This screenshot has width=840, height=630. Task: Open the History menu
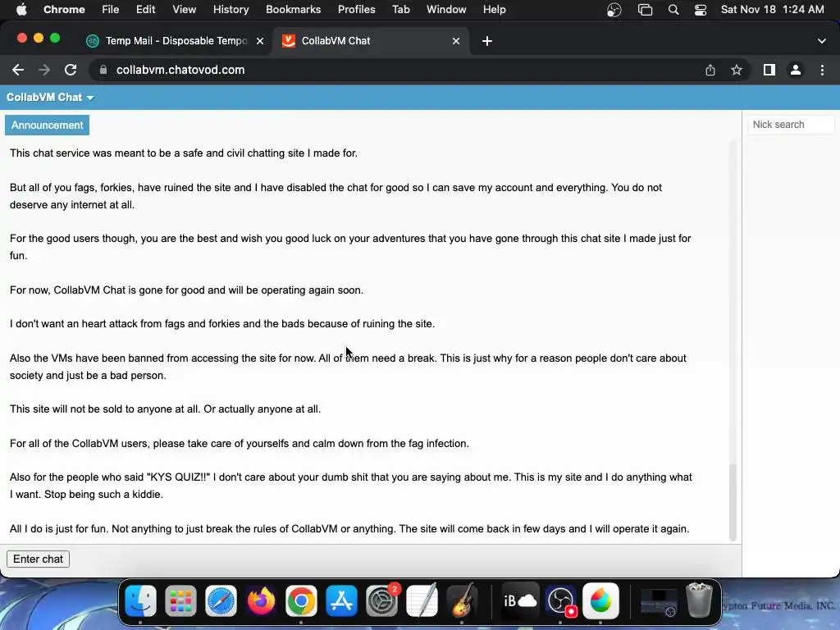pyautogui.click(x=231, y=9)
